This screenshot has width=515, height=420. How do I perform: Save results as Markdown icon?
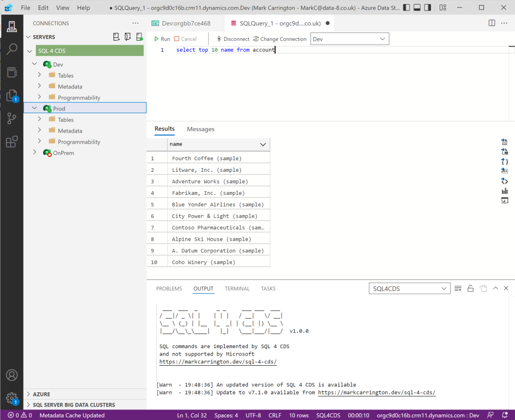coord(504,171)
